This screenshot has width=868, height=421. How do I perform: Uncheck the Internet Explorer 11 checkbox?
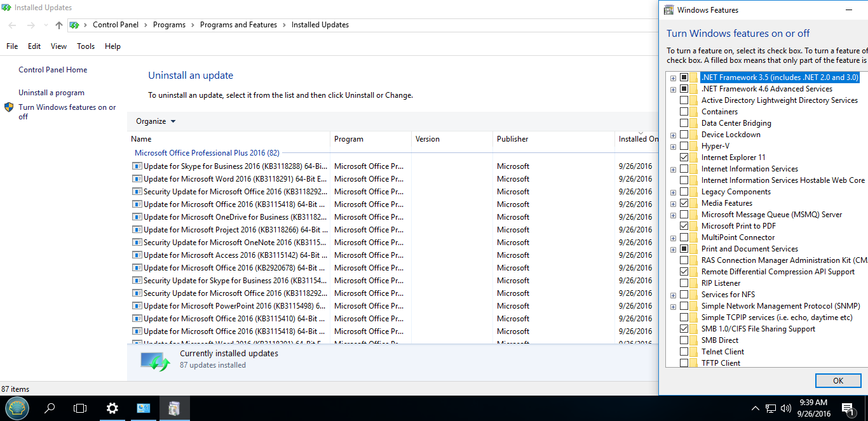click(684, 157)
